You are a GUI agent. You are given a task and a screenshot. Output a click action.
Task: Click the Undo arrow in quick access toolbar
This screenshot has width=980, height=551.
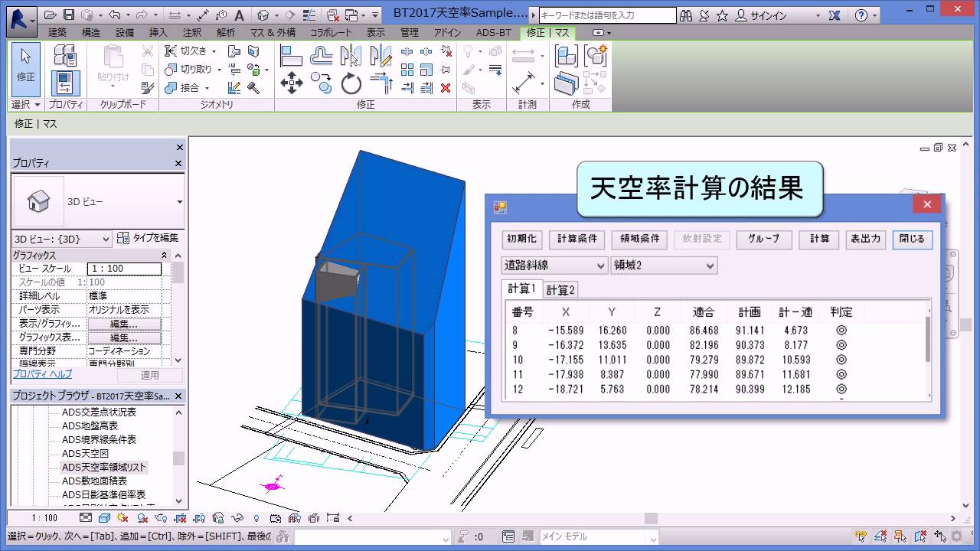pos(114,15)
